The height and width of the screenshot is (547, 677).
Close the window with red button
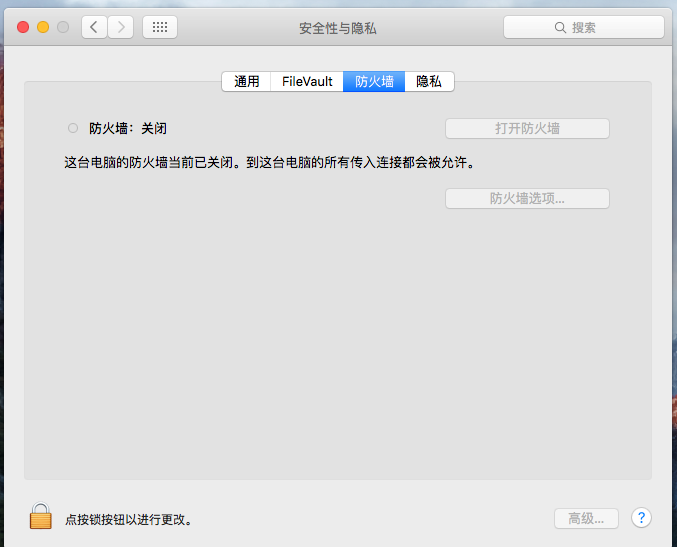[23, 27]
